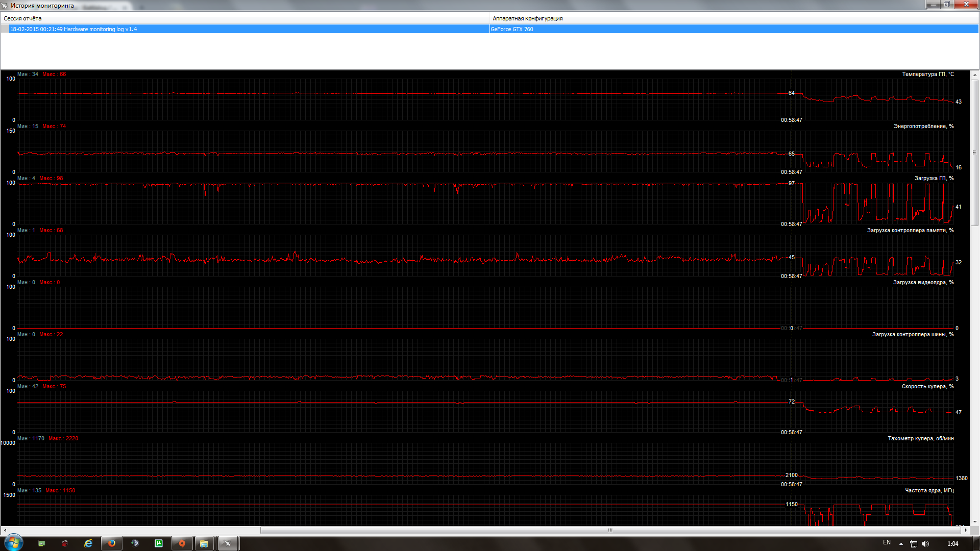980x551 pixels.
Task: Open the uTorrent taskbar icon
Action: [159, 543]
